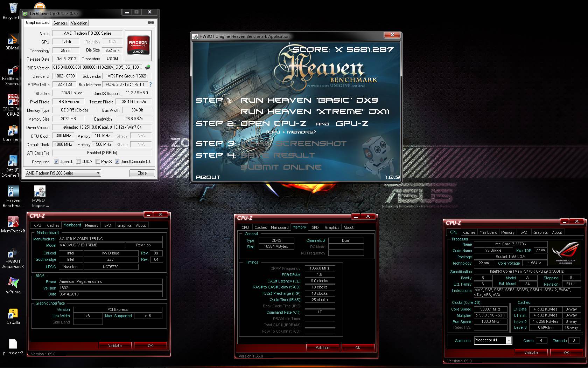Switch to the Validation tab in GPU-Z
The image size is (588, 368).
(79, 23)
